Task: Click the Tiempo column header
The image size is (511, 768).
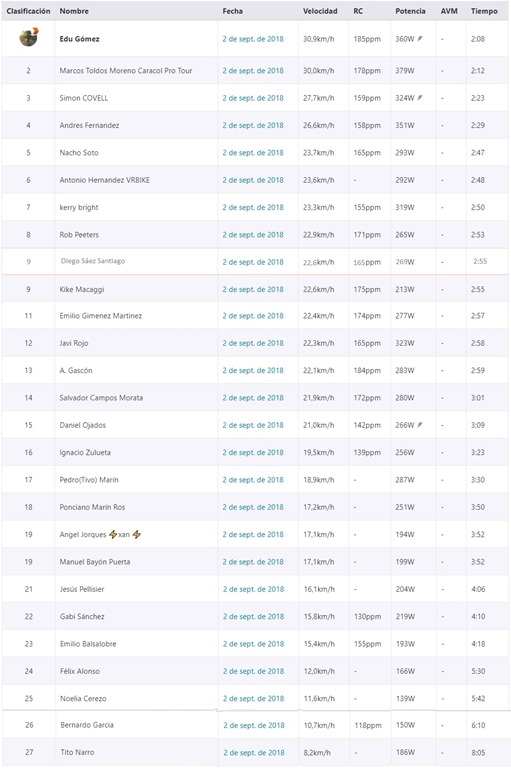Action: pyautogui.click(x=484, y=11)
